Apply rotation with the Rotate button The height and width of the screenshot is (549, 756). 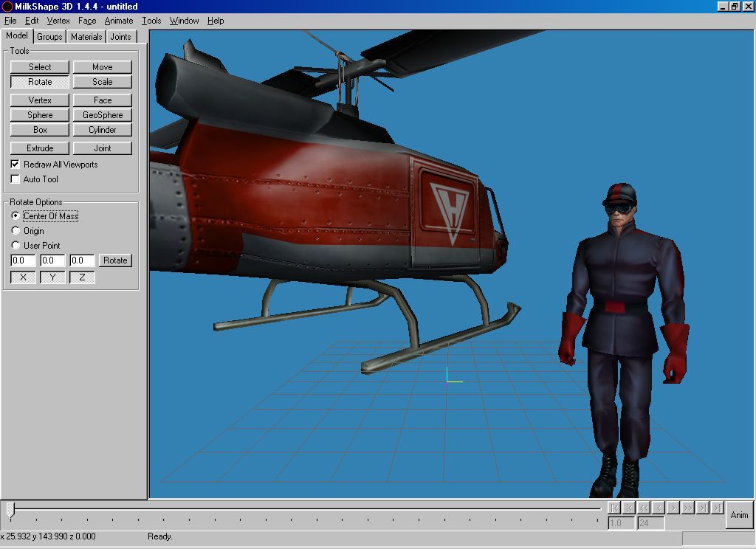[115, 260]
